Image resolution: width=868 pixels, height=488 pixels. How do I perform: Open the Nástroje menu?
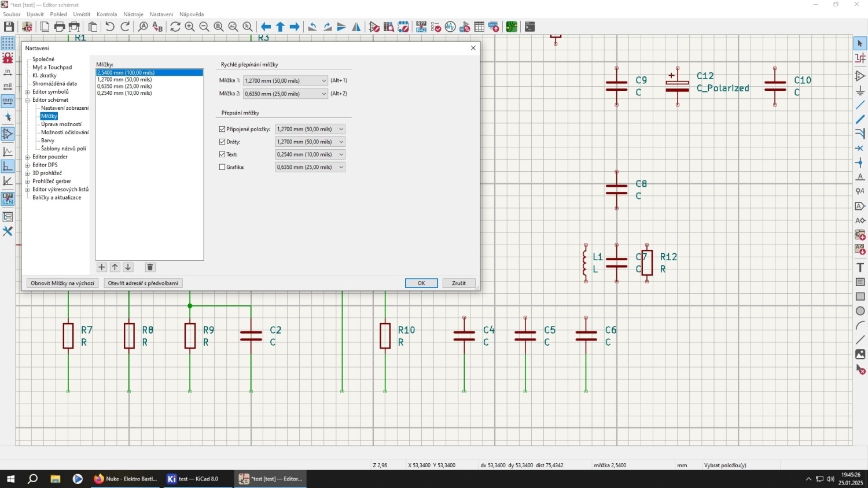[133, 14]
